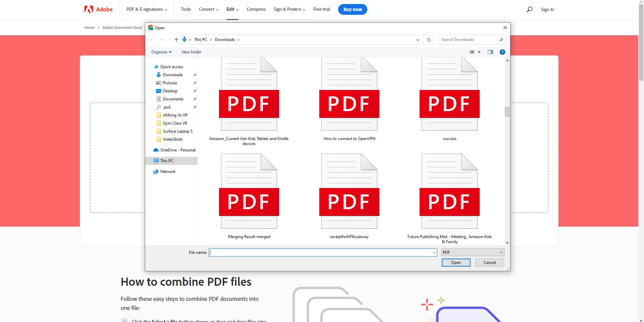Select OneDrive - Personal in the sidebar
644x322 pixels.
click(x=177, y=150)
